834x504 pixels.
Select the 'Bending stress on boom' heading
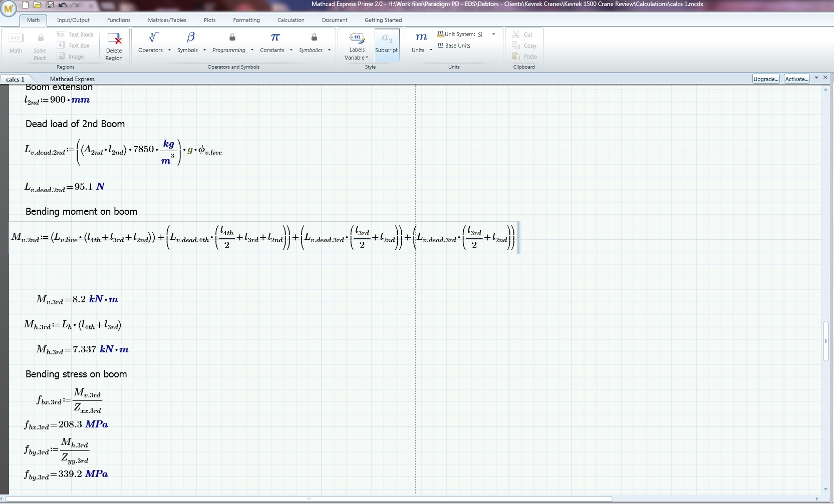76,374
